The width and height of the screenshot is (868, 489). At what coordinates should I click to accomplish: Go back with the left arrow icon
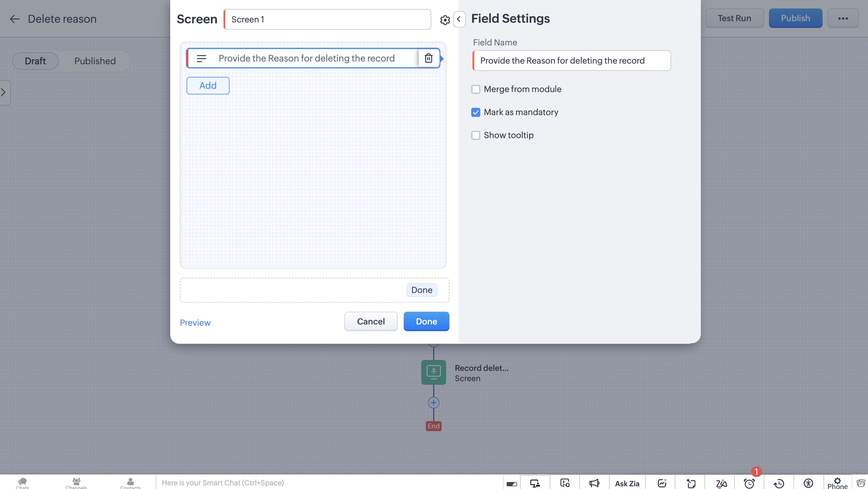pyautogui.click(x=15, y=19)
